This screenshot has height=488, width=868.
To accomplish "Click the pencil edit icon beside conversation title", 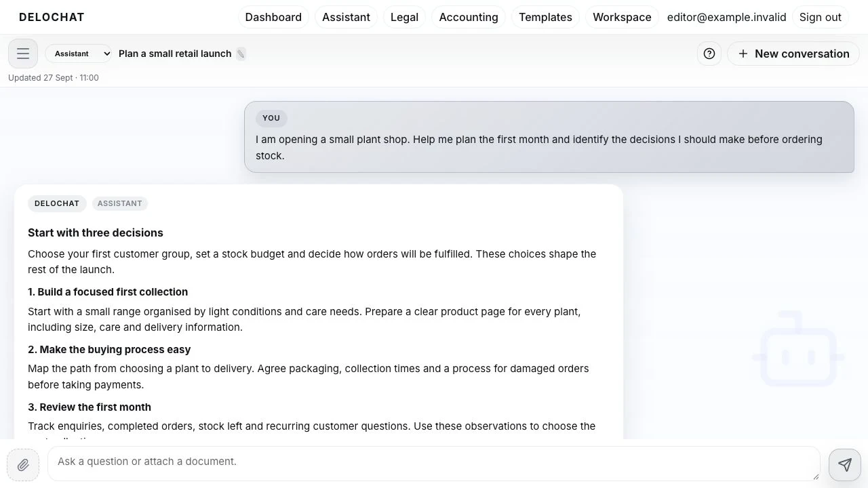I will click(241, 54).
